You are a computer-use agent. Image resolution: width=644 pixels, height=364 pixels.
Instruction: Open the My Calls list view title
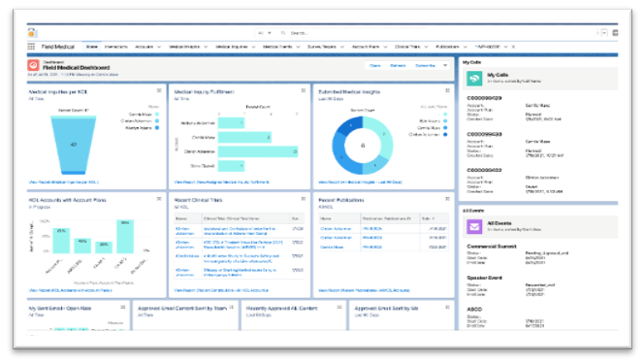(498, 75)
